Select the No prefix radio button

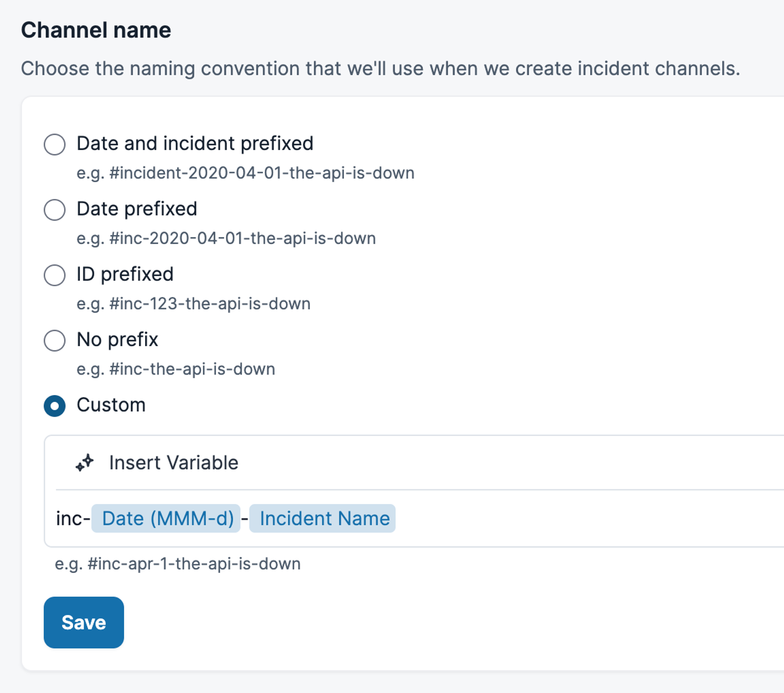point(54,340)
